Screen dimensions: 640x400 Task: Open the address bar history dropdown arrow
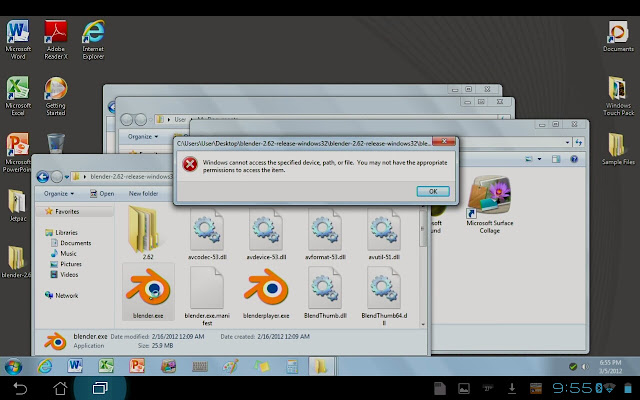567,142
